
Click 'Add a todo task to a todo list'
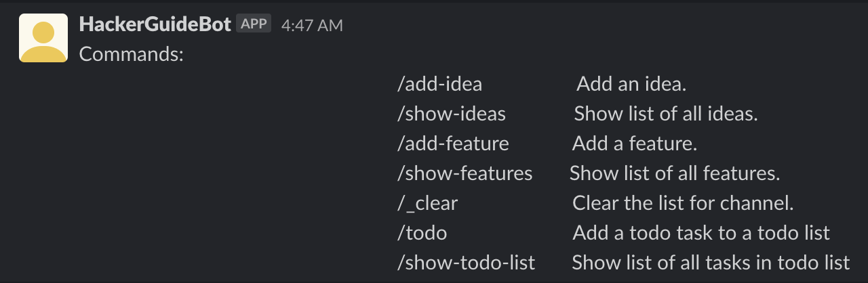point(701,233)
